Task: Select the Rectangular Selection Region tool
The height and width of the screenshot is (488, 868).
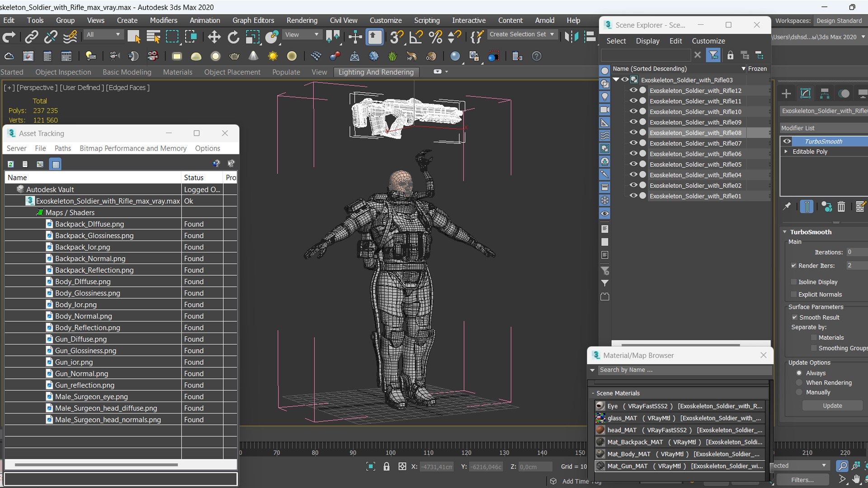Action: click(x=172, y=37)
